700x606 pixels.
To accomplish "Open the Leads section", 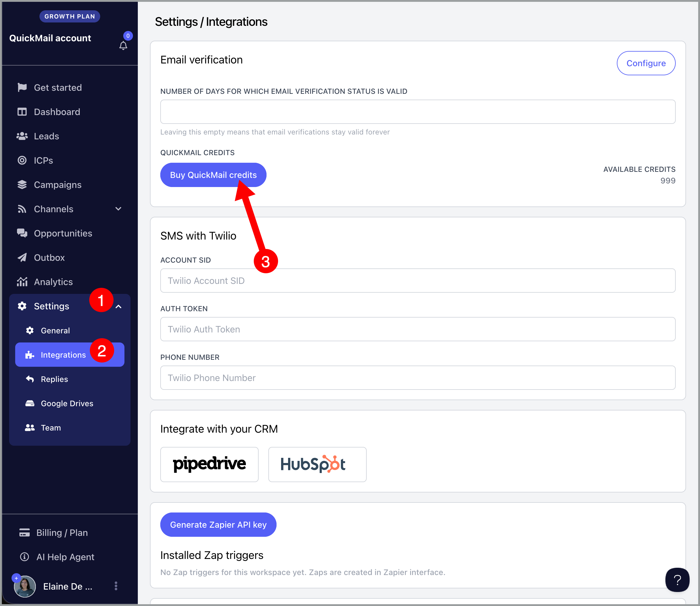I will 47,136.
